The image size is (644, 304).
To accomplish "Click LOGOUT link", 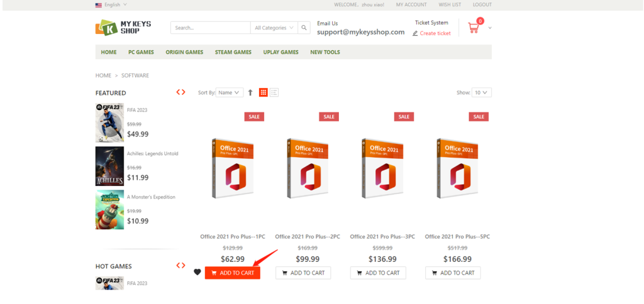I will (482, 5).
